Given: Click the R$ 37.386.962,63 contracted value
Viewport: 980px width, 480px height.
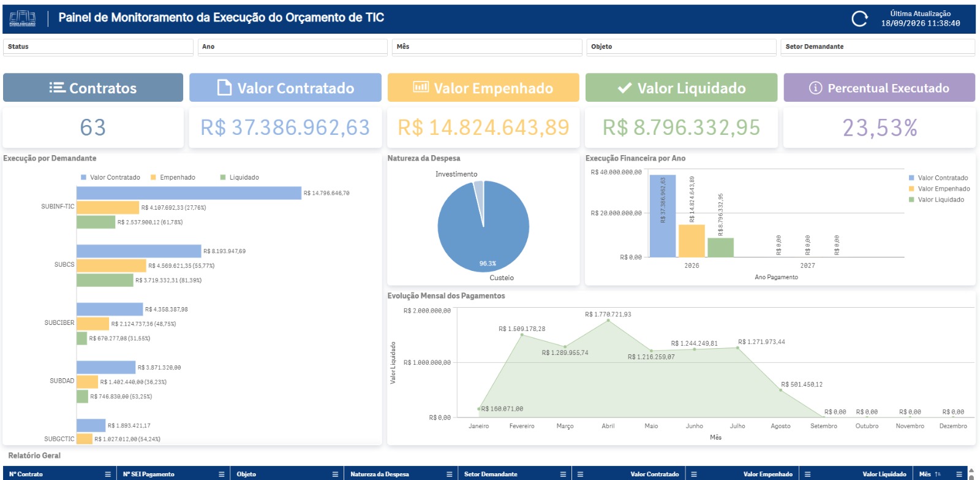Looking at the screenshot, I should [285, 128].
